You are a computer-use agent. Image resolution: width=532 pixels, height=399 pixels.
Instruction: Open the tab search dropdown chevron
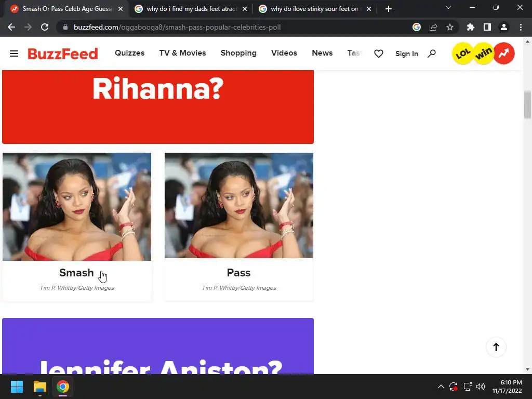click(x=448, y=7)
